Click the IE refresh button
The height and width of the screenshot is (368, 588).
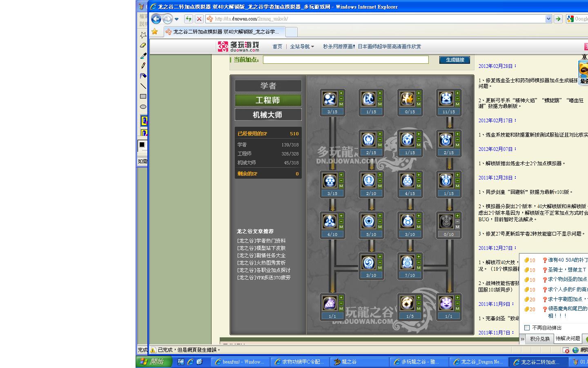pyautogui.click(x=188, y=19)
